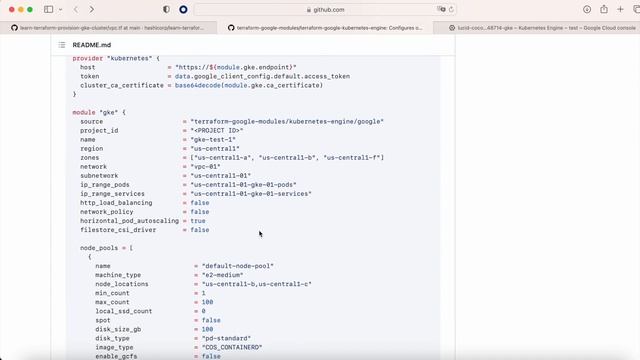The image size is (640, 360).
Task: Open the Share icon in Safari toolbar
Action: click(604, 9)
